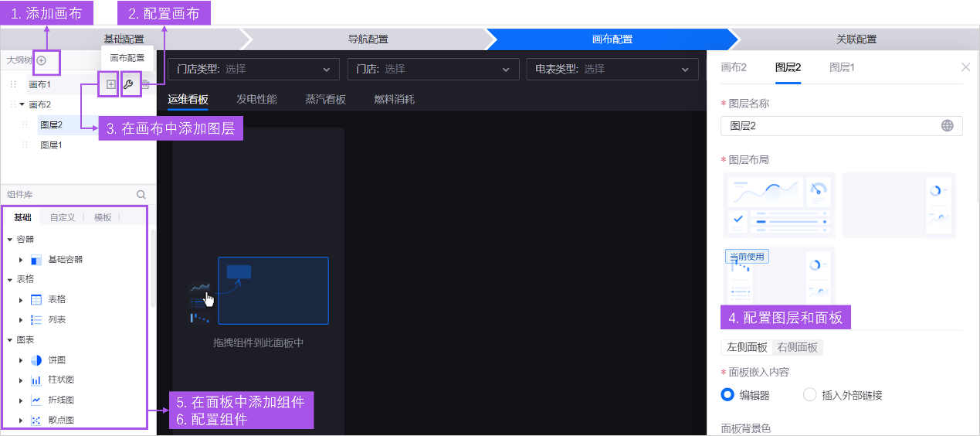Viewport: 980px width, 436px height.
Task: Select the 柱状图 bar chart component icon
Action: (36, 380)
